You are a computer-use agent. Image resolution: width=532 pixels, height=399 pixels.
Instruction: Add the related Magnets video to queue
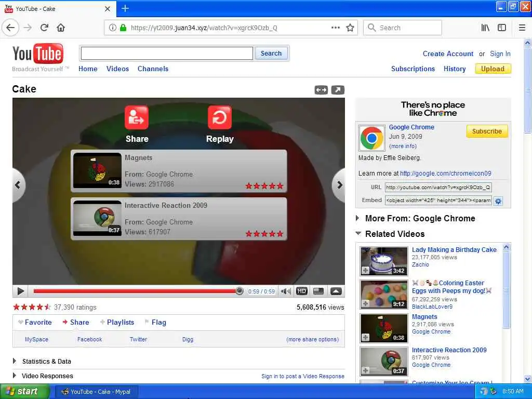(365, 337)
